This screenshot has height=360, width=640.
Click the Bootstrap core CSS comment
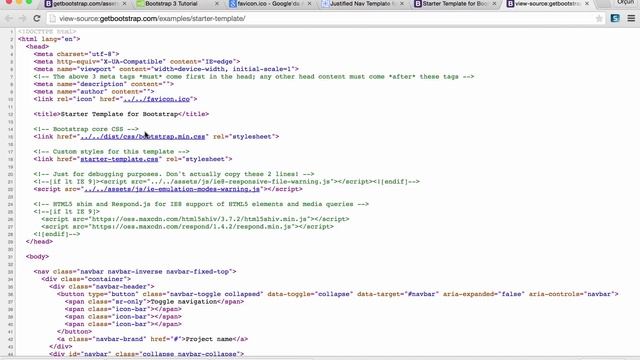click(86, 129)
